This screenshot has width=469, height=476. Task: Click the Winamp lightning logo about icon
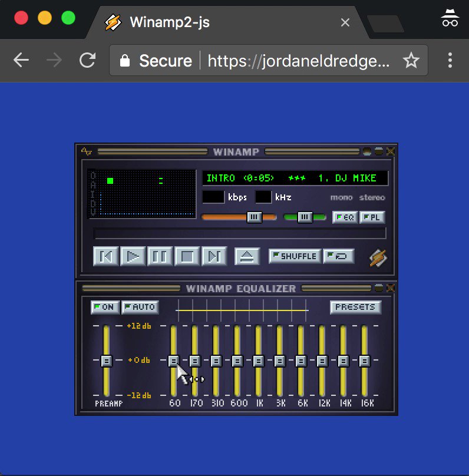(378, 258)
